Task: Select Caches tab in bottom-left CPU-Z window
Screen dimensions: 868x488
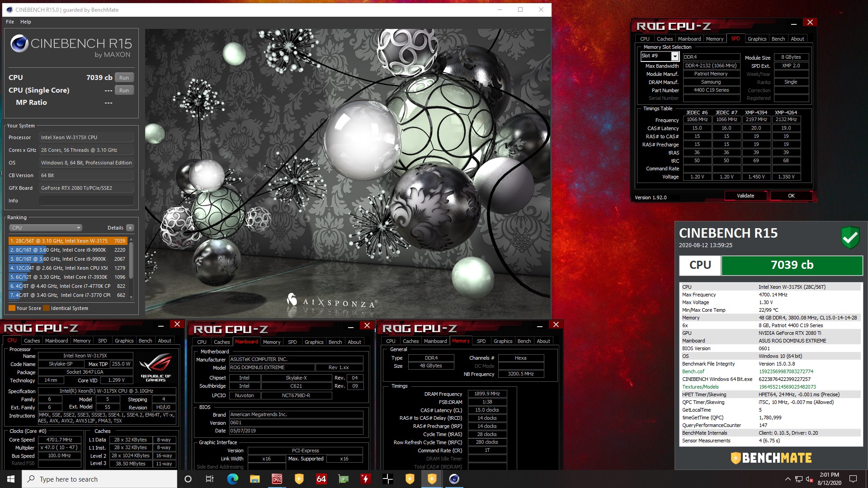Action: coord(32,341)
